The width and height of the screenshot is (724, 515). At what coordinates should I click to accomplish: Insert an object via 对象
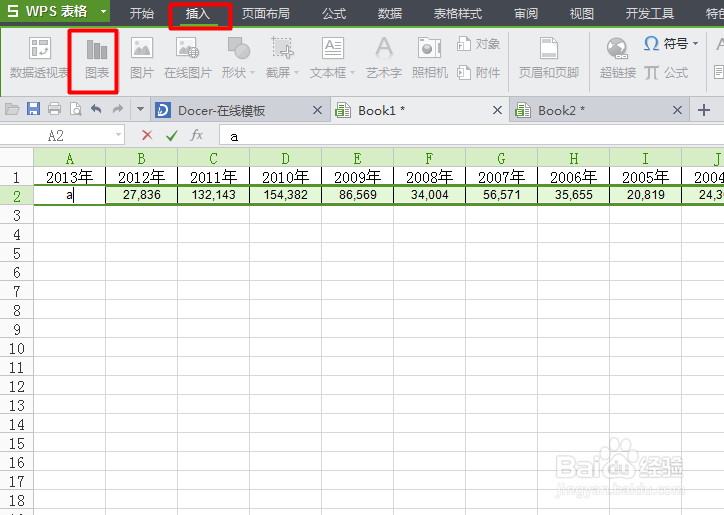coord(478,44)
